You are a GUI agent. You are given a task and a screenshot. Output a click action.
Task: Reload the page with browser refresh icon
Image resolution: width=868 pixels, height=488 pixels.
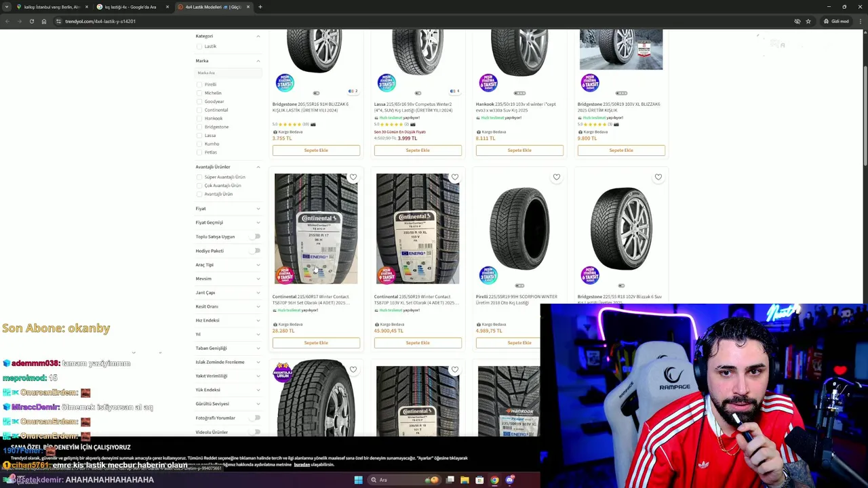pyautogui.click(x=31, y=21)
